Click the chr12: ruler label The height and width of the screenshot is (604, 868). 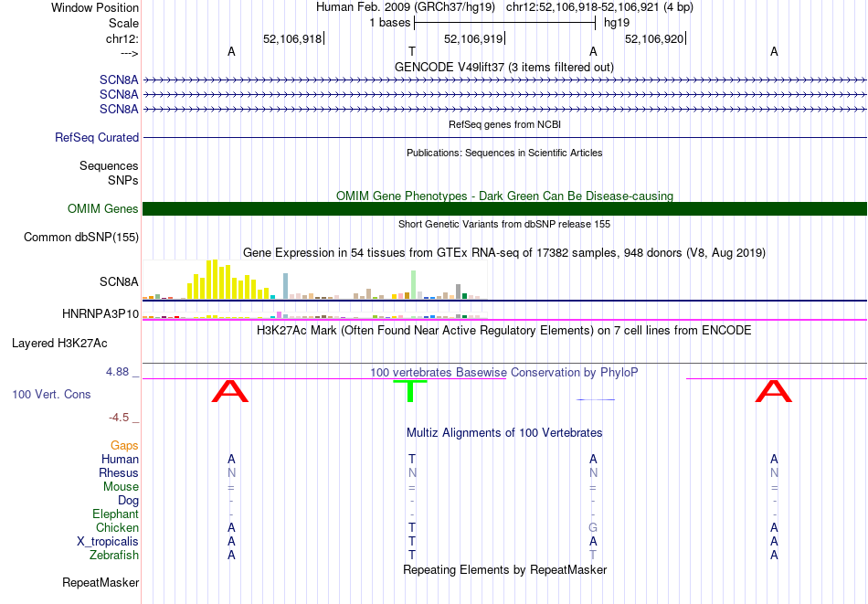point(122,38)
